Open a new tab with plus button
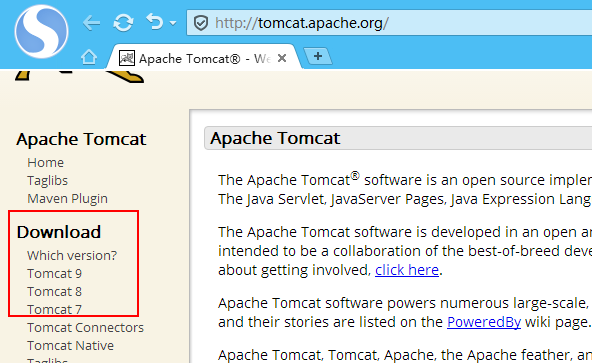Screen dimensions: 592x363 point(318,56)
